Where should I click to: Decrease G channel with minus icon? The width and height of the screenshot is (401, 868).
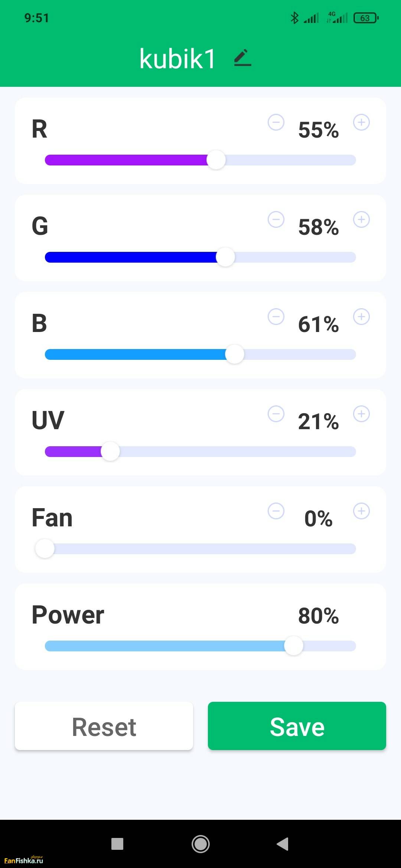pyautogui.click(x=276, y=220)
